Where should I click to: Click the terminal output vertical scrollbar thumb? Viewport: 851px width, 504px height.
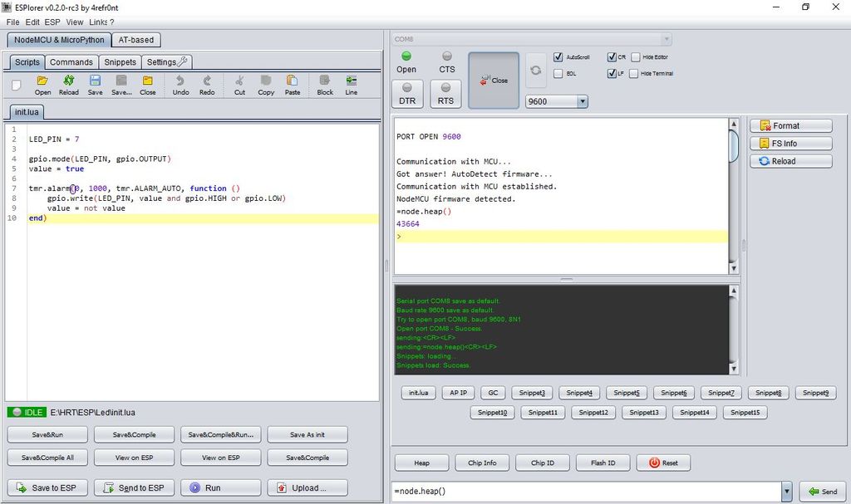733,145
